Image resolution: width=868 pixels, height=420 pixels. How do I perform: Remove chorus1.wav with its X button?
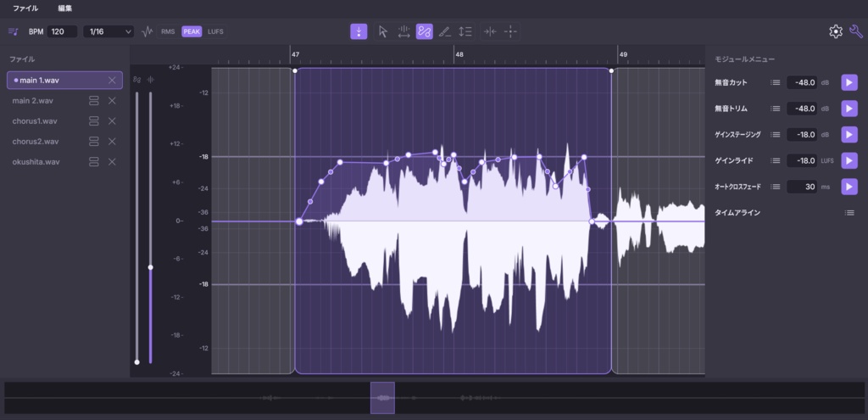pos(112,120)
